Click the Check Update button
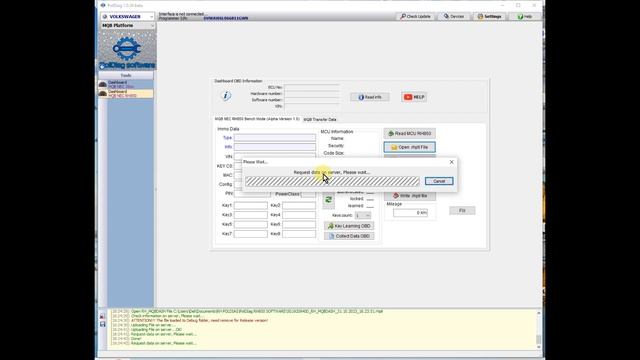Image resolution: width=640 pixels, height=360 pixels. tap(416, 16)
